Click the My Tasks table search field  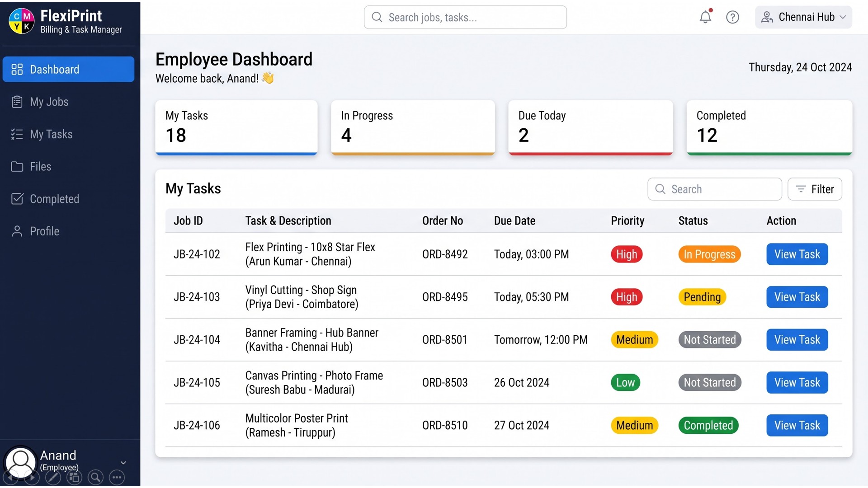[714, 189]
